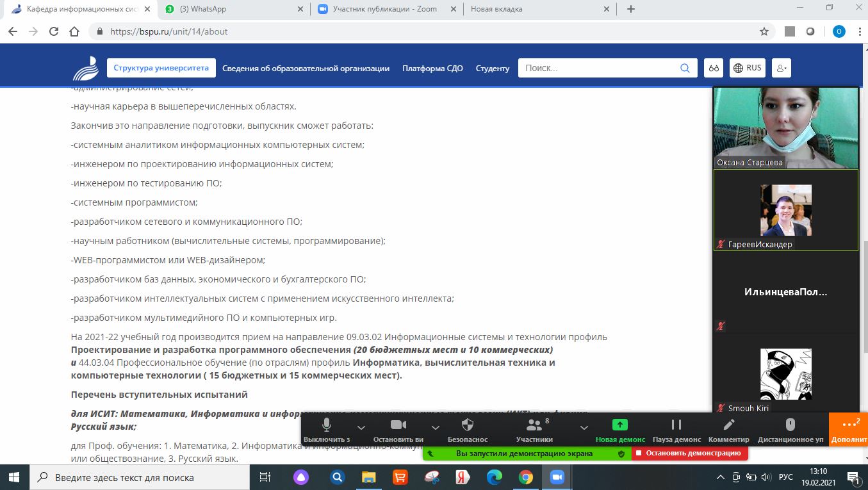Click the search magnifier icon in site search

coord(685,68)
